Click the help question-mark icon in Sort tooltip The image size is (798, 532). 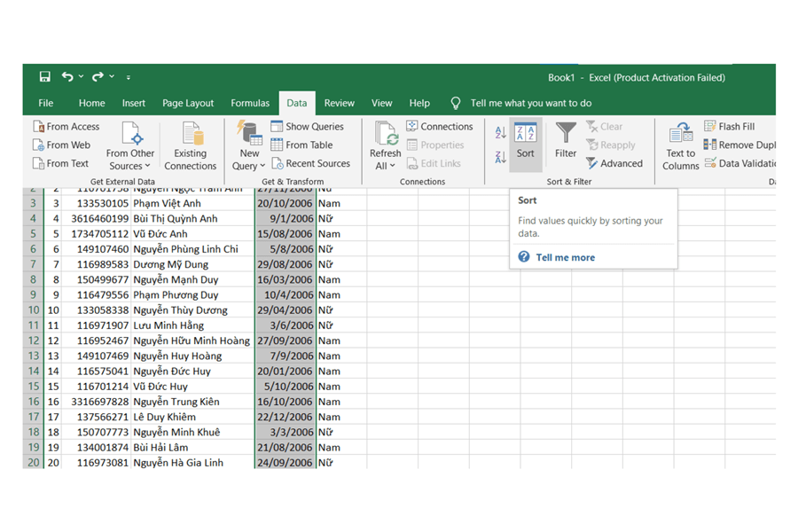524,256
